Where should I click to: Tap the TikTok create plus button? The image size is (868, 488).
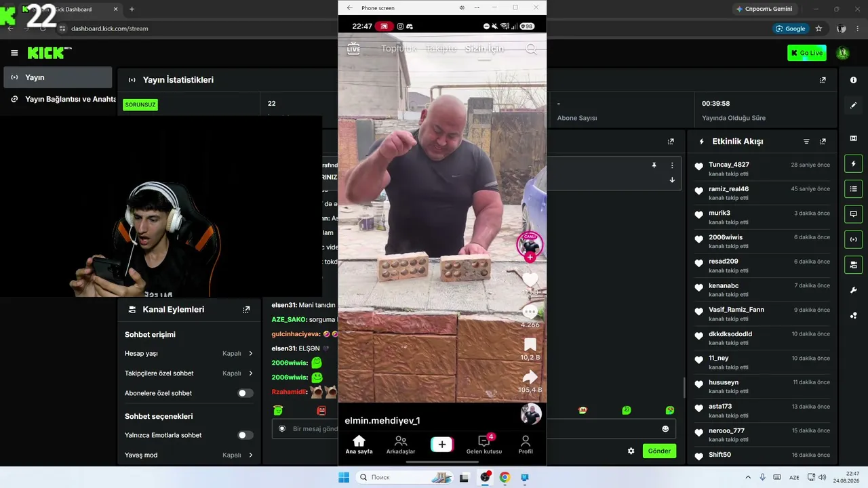coord(441,445)
